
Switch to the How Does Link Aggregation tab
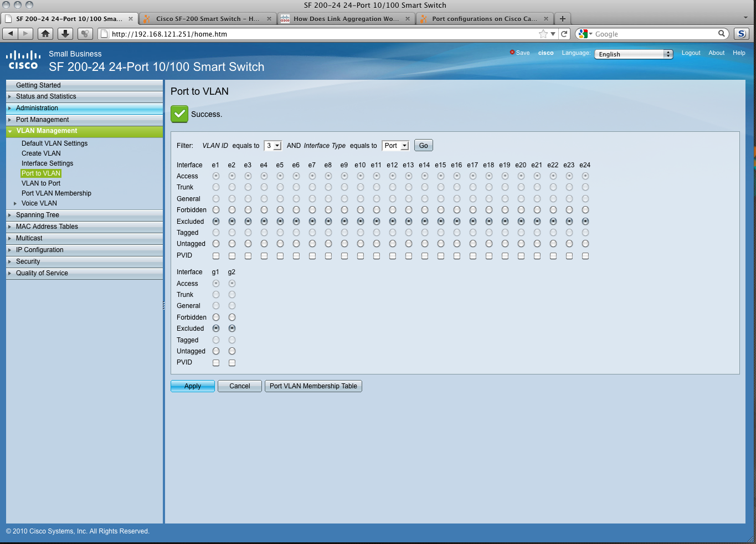(346, 19)
